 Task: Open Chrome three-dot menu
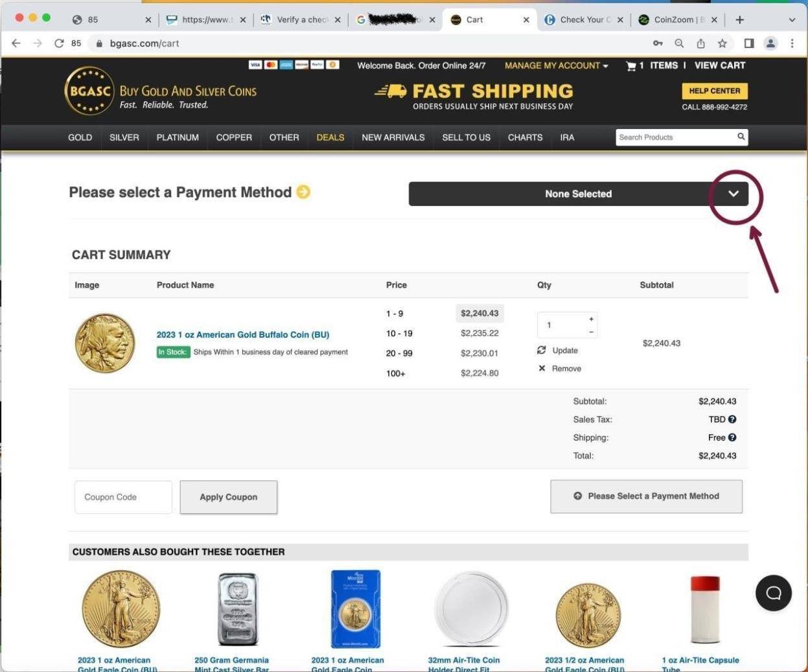coord(792,43)
